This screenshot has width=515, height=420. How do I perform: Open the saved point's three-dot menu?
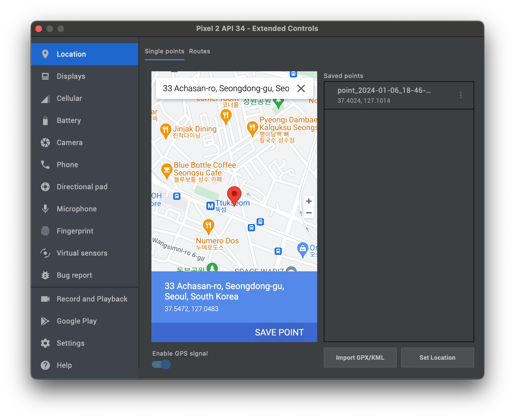461,95
